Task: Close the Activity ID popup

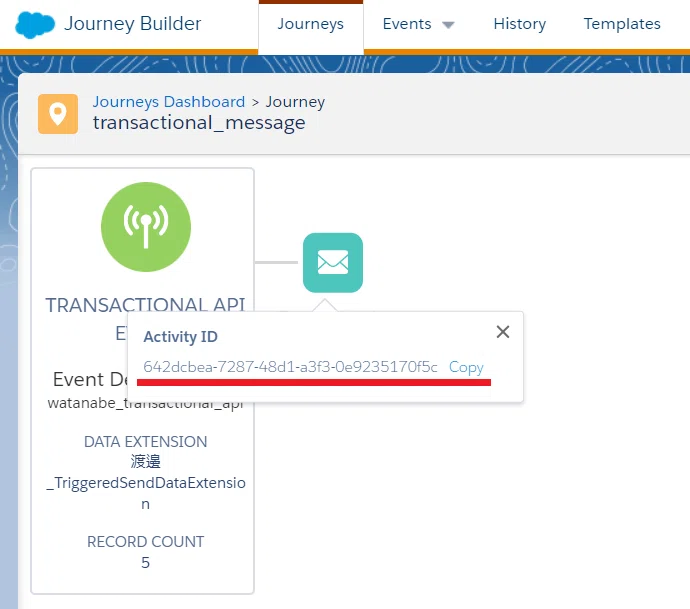Action: 503,332
